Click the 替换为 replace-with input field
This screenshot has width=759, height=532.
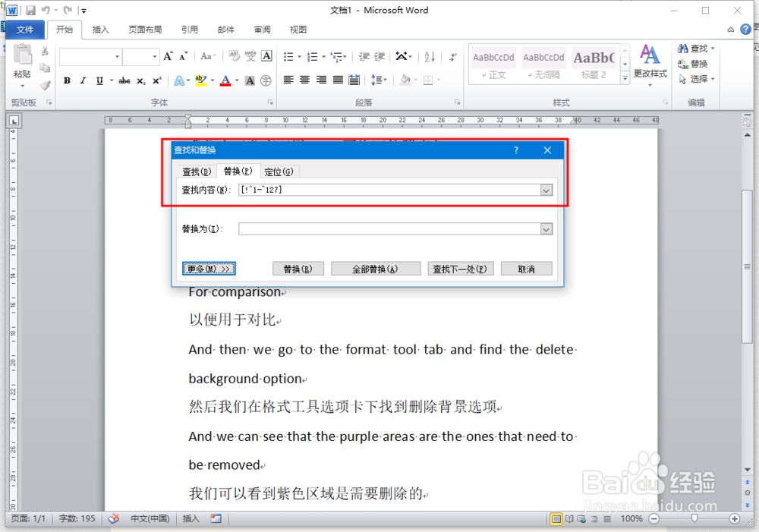coord(389,229)
